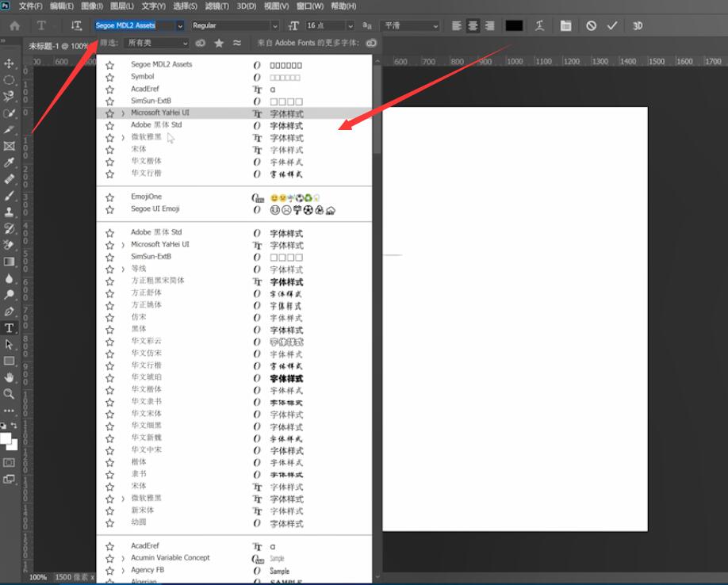Select the Quick Selection tool

(9, 113)
